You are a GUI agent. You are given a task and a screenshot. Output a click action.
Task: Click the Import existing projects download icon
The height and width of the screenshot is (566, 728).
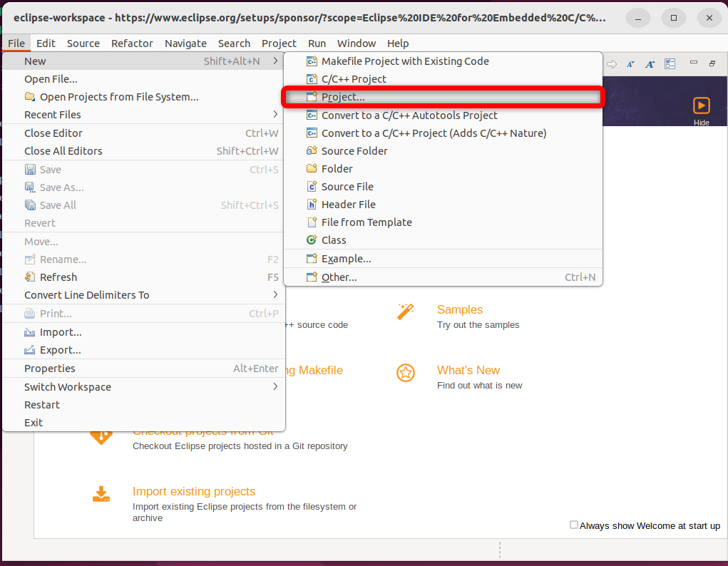click(x=101, y=494)
